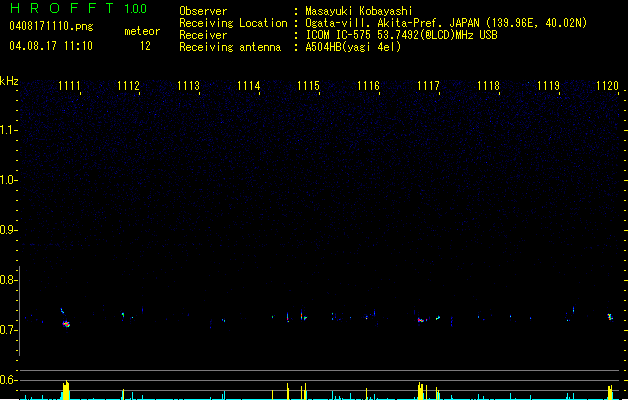Screen dimensions: 629x400
Task: Click the yellow intensity peak below 1117
Action: pyautogui.click(x=420, y=391)
